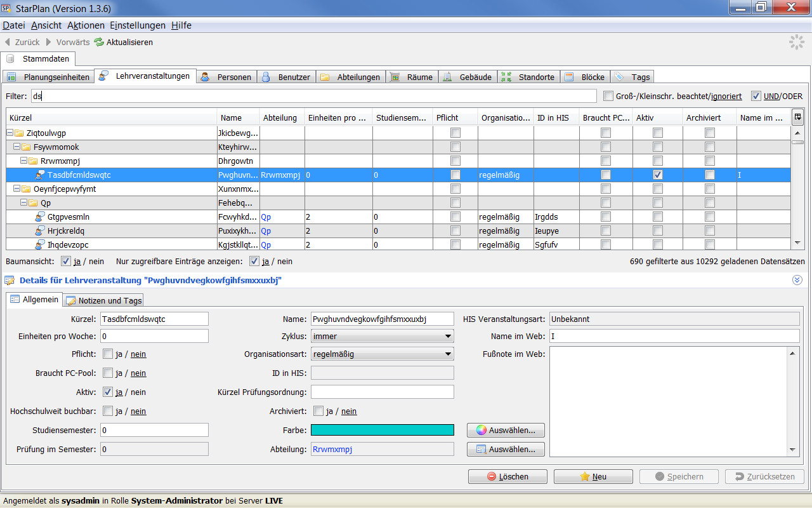
Task: Click the Hrjckreldq course icon
Action: tap(41, 231)
